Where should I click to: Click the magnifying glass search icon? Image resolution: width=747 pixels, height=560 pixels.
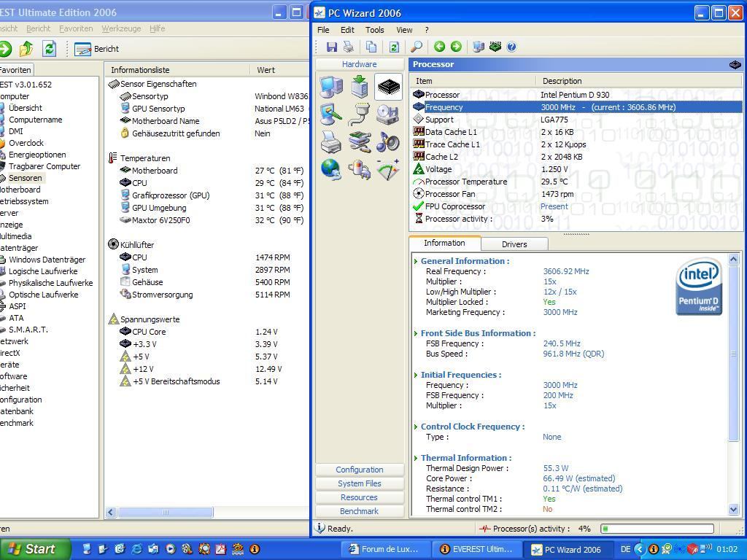[417, 47]
